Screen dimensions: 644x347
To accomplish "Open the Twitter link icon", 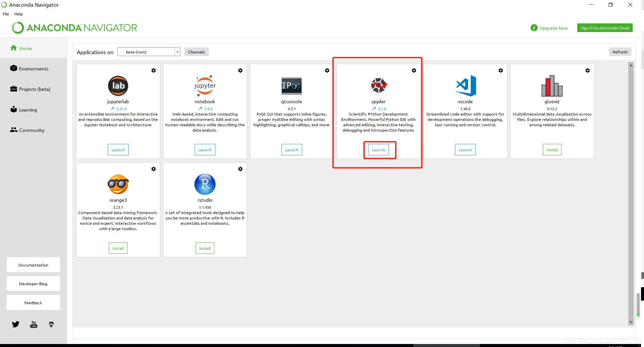I will [16, 324].
